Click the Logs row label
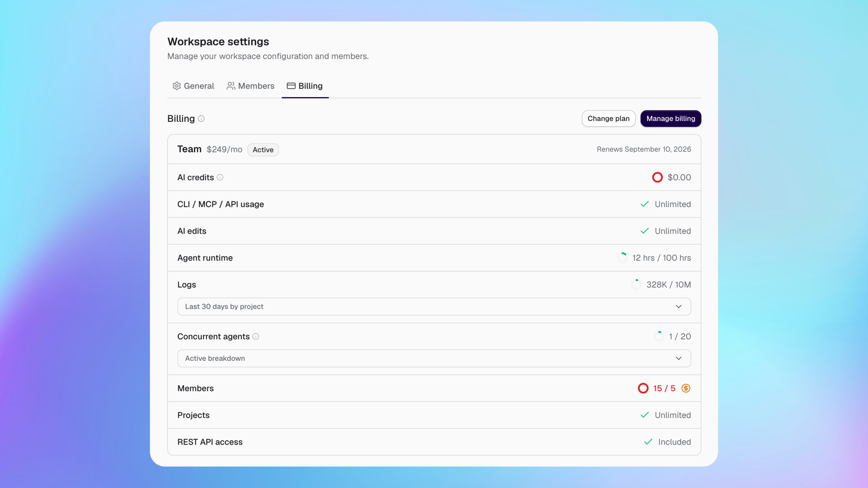 187,285
